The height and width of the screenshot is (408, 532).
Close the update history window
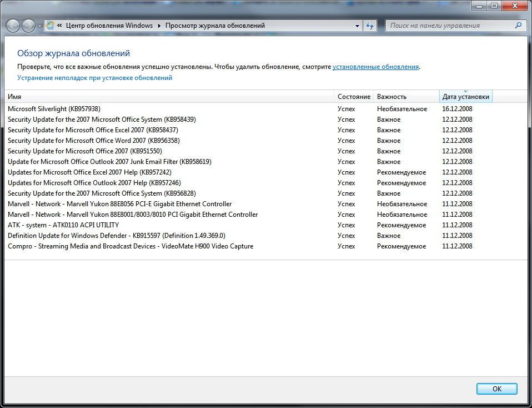pyautogui.click(x=515, y=5)
